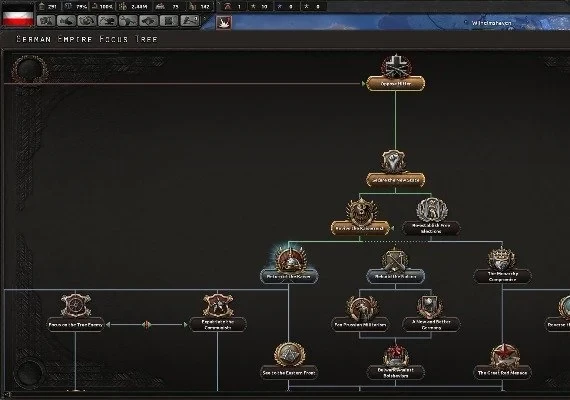The width and height of the screenshot is (570, 400).
Task: Click the red alert notification icon
Action: coord(224,23)
